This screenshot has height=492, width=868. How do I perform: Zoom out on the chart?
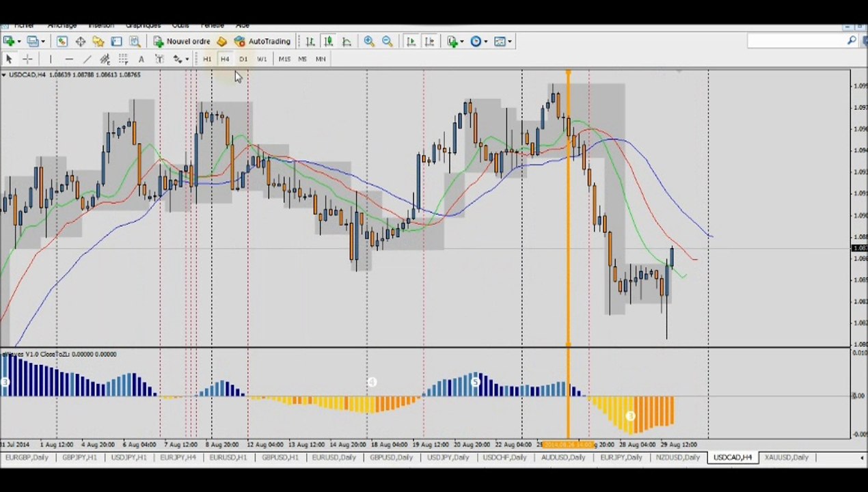(x=388, y=42)
